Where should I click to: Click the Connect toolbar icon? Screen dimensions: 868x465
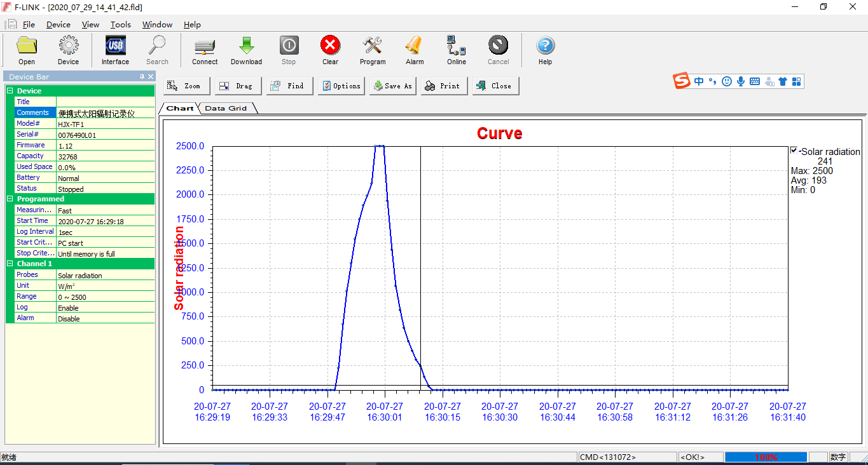pos(205,46)
